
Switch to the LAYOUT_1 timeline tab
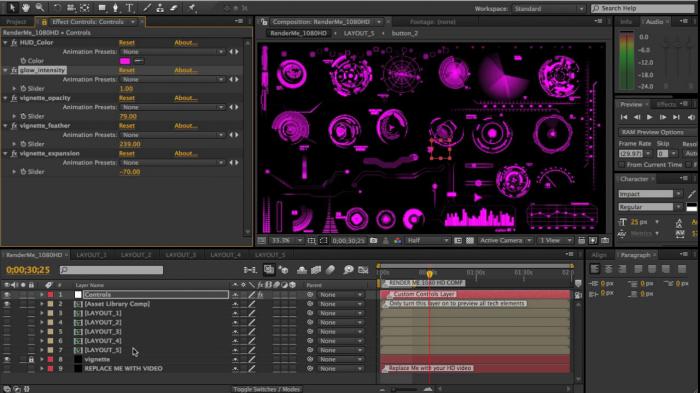coord(92,255)
